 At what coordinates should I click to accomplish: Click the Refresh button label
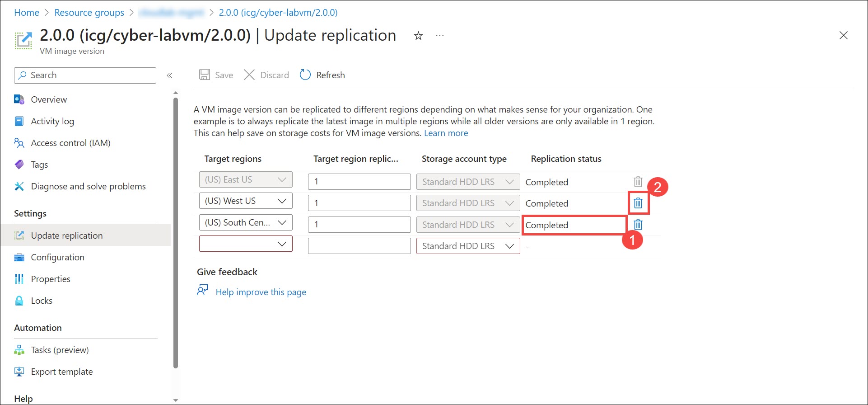(330, 75)
